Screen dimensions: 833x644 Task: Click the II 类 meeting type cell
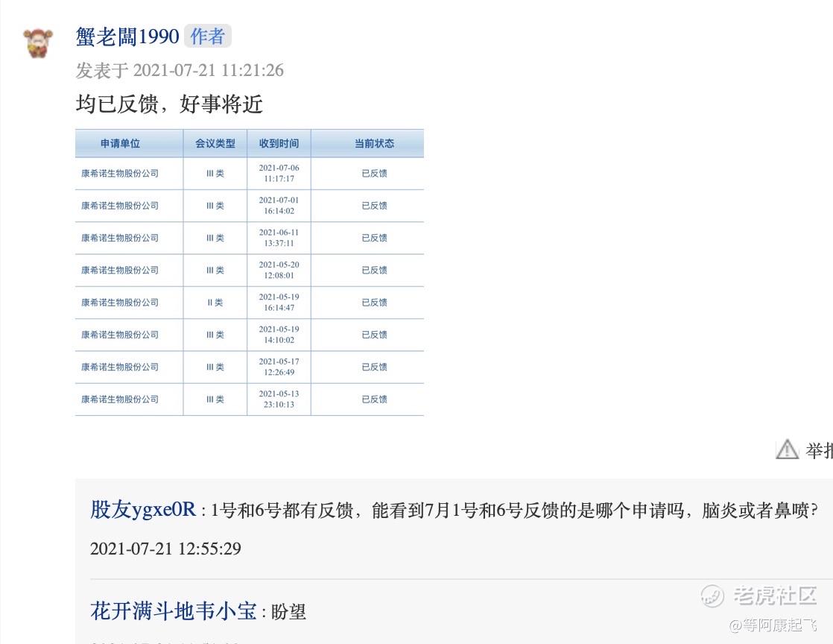point(215,303)
